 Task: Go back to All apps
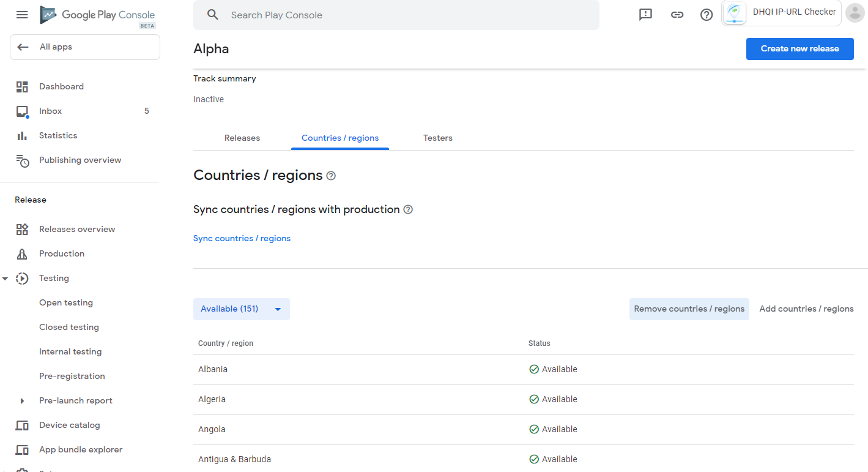[85, 47]
